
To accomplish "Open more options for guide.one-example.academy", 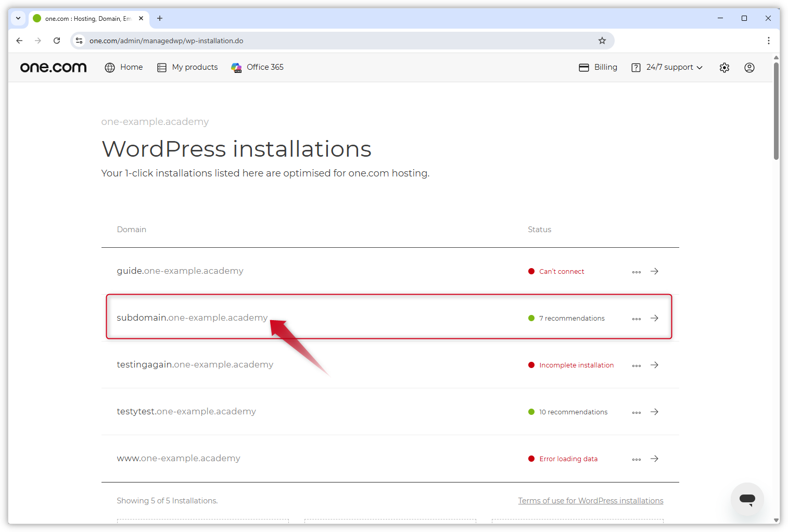I will pyautogui.click(x=637, y=272).
